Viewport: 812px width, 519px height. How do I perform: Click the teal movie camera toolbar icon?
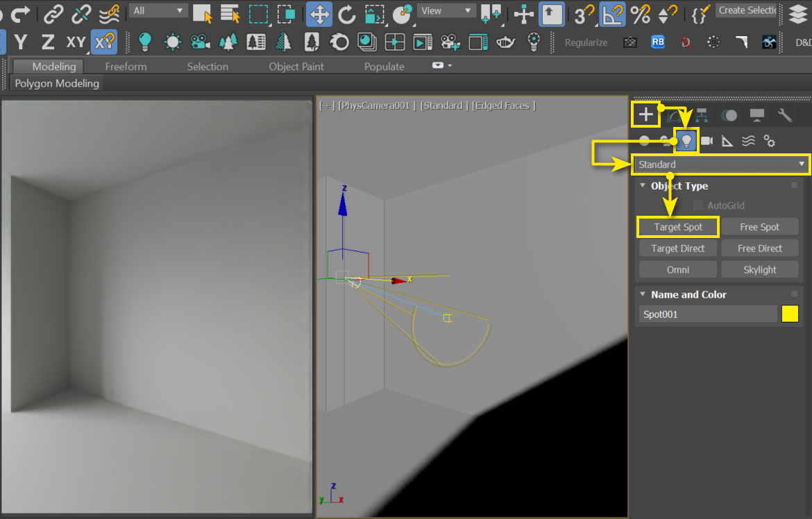pos(200,42)
